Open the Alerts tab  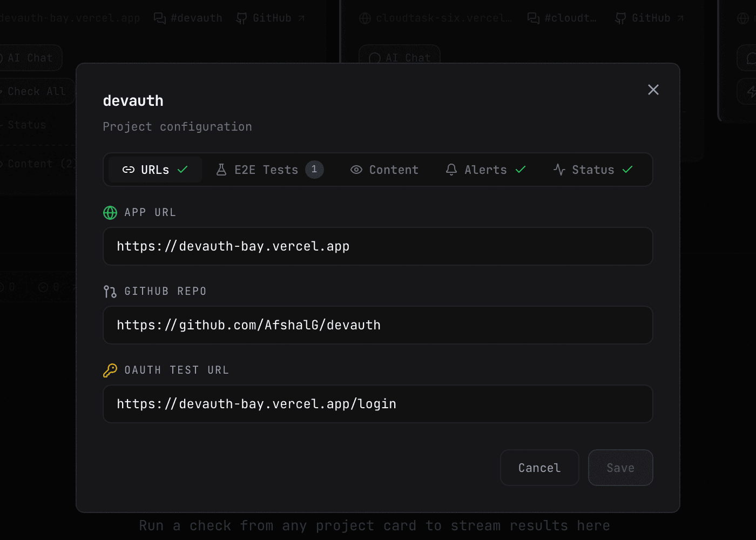click(x=486, y=170)
